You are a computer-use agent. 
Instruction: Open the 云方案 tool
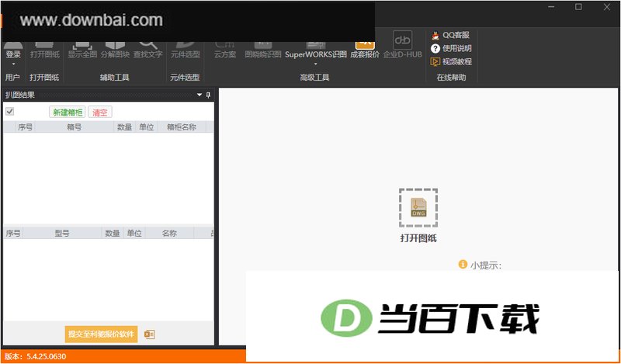coord(224,50)
